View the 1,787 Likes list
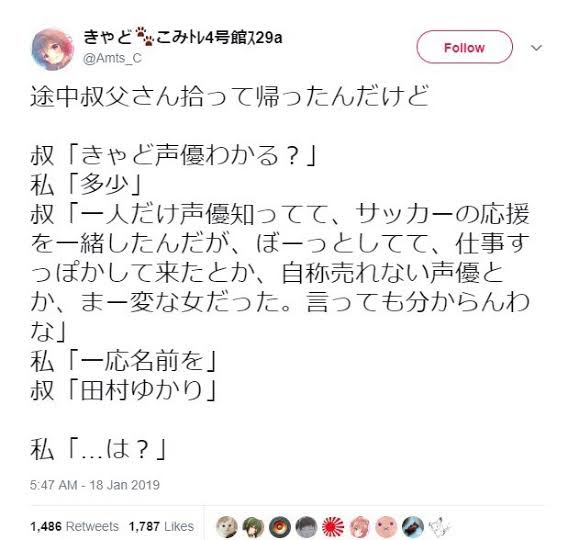The height and width of the screenshot is (540, 568). pos(161,526)
